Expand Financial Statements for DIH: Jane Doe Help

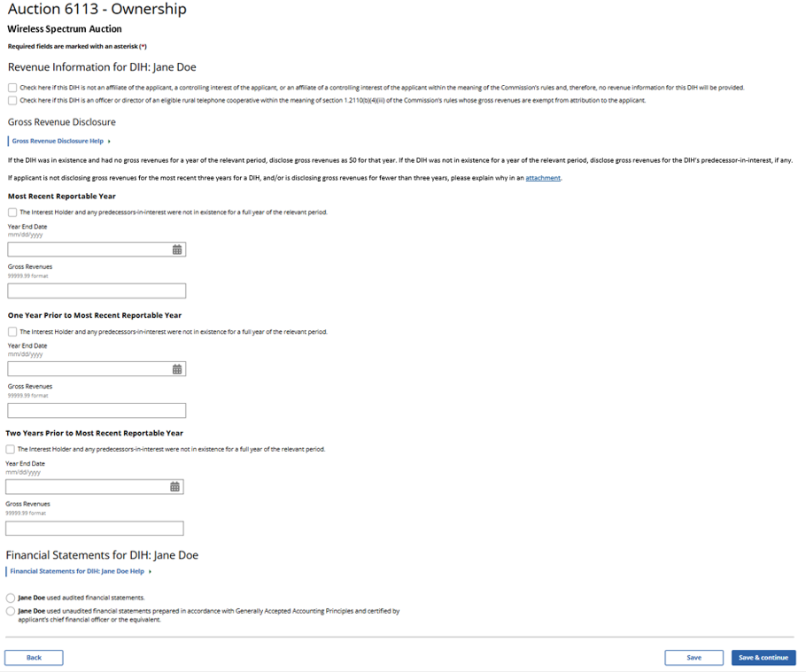[x=80, y=571]
